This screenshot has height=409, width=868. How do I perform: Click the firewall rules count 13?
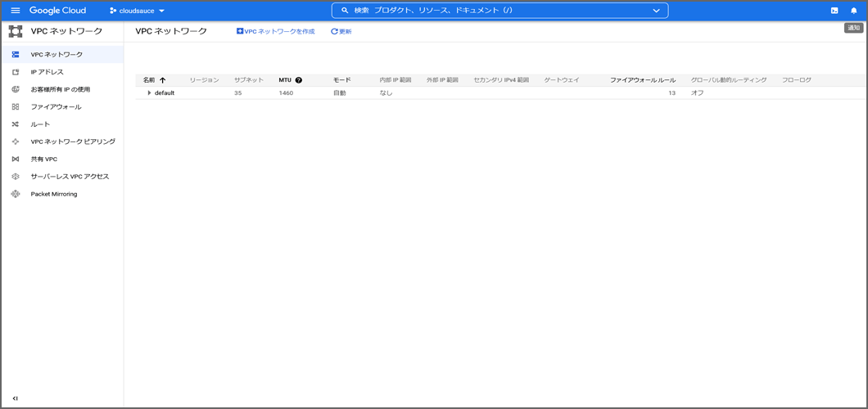(671, 93)
